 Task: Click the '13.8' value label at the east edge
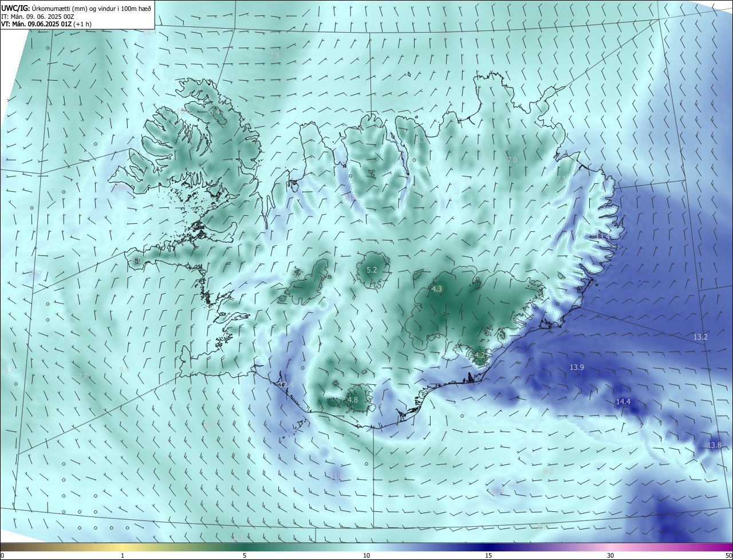[714, 445]
